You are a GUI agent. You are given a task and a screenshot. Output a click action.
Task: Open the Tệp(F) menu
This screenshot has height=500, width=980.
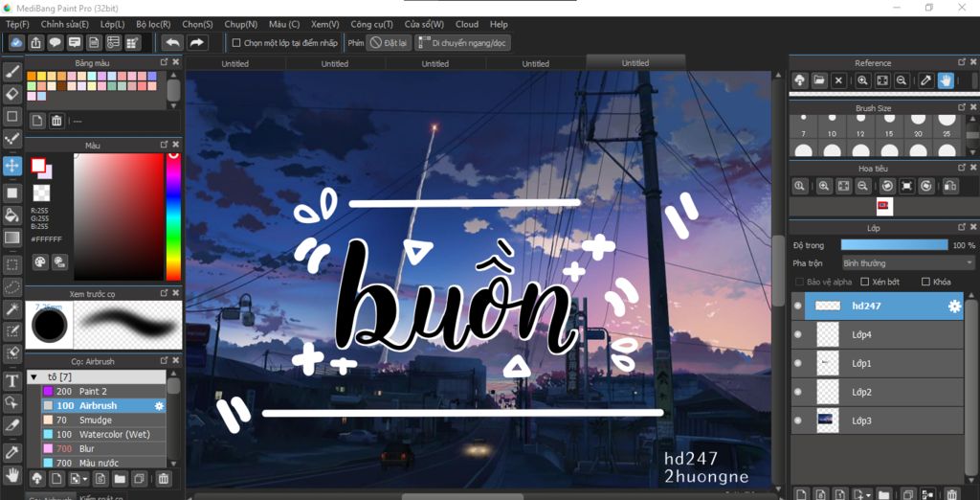point(17,24)
